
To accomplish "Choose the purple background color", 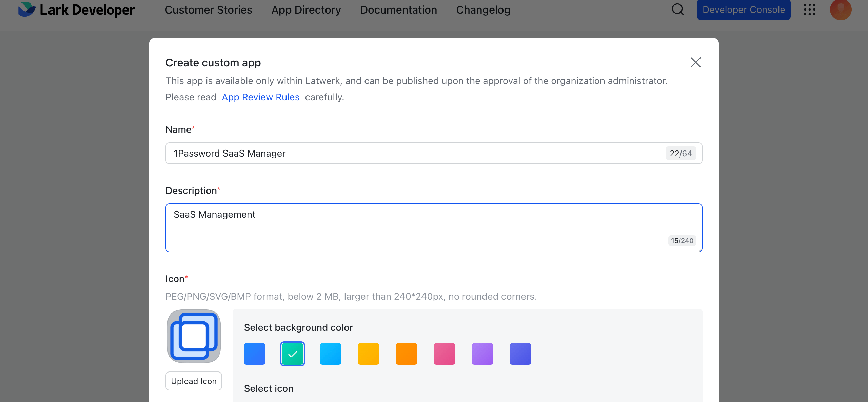I will click(482, 354).
